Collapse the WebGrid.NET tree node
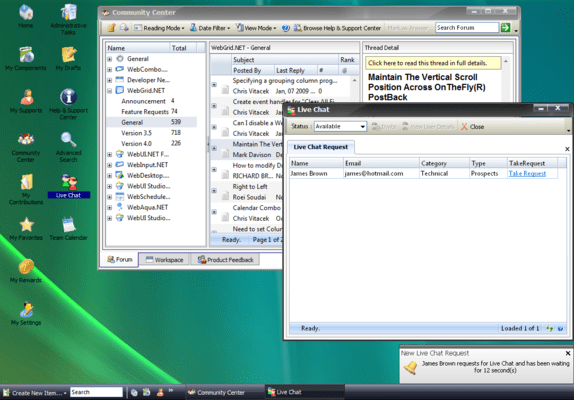Image resolution: width=574 pixels, height=400 pixels. coord(109,91)
